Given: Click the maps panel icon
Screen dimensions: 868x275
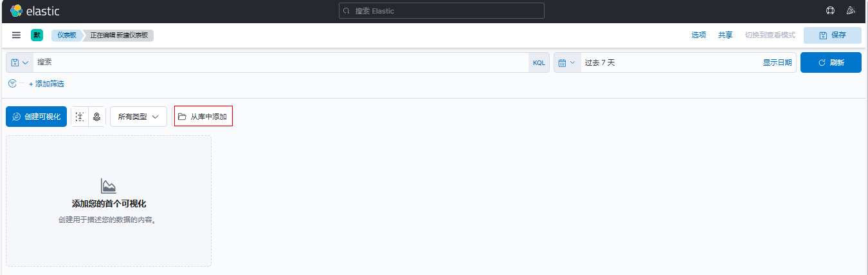Looking at the screenshot, I should pyautogui.click(x=96, y=117).
